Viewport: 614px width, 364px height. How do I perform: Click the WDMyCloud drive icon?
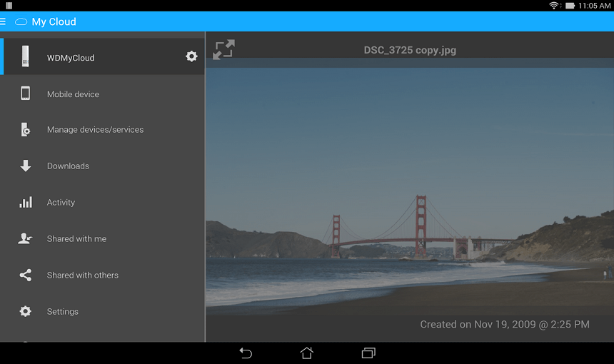[x=26, y=57]
